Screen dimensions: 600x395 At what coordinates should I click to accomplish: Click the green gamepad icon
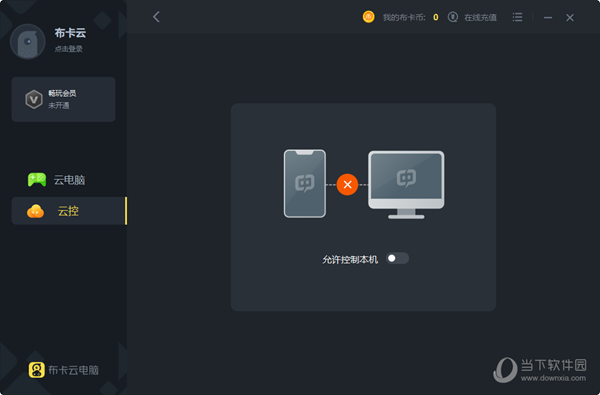[x=37, y=180]
